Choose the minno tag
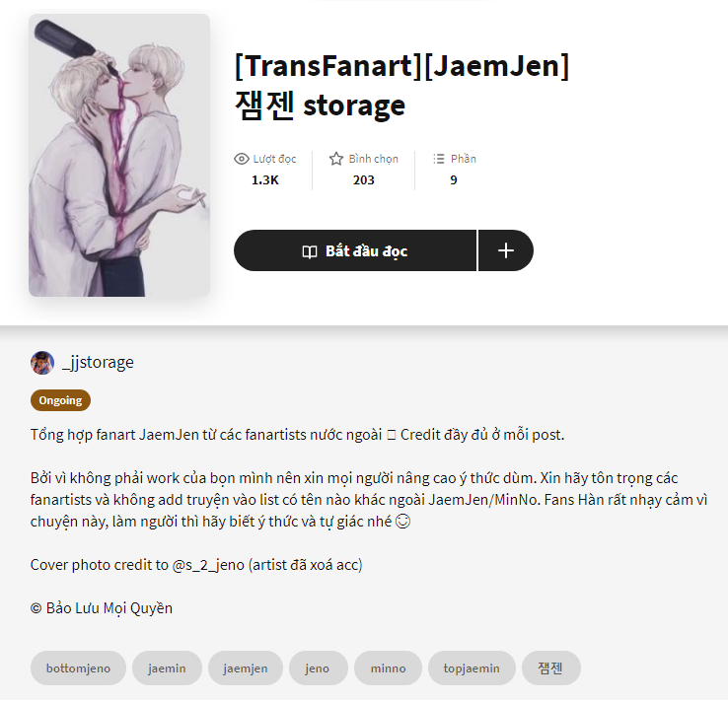This screenshot has height=702, width=728. coord(388,668)
